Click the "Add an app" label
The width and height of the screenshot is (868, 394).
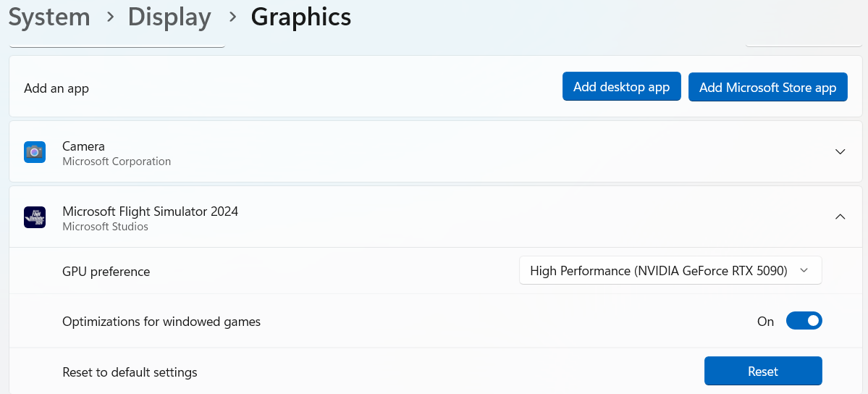coord(56,88)
